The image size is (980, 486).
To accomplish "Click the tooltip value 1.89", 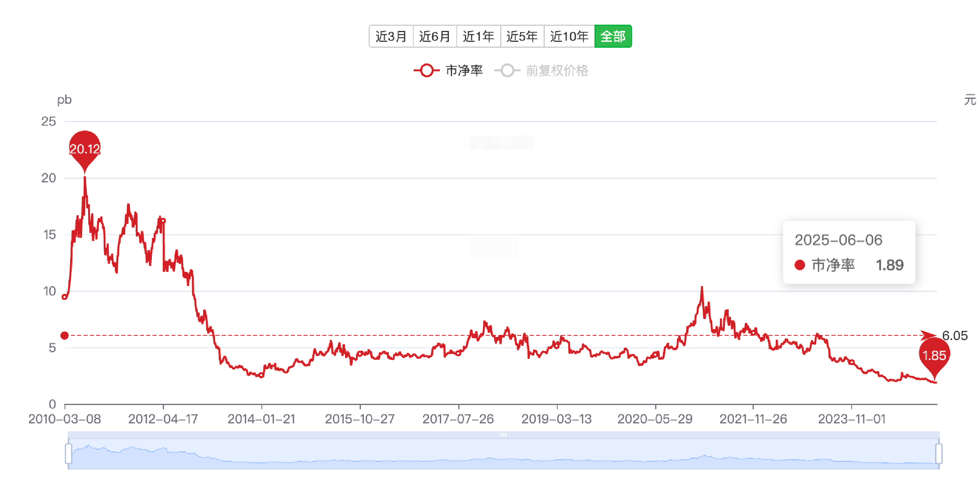I will pos(890,265).
